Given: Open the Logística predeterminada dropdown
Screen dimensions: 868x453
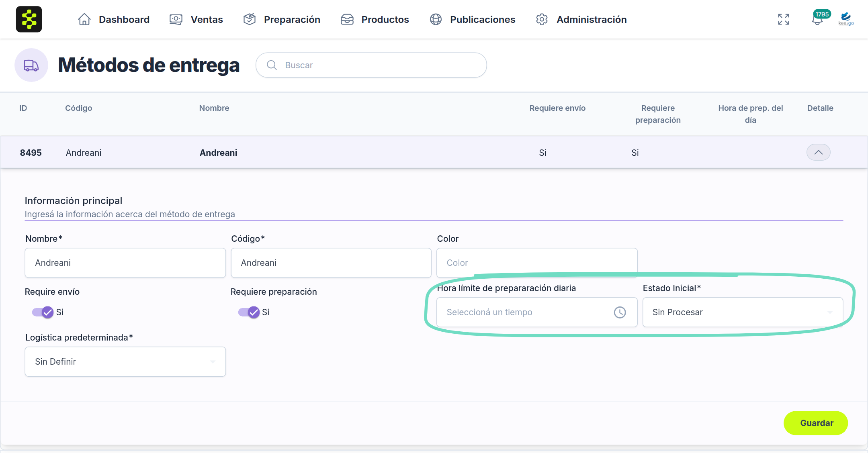Looking at the screenshot, I should [x=125, y=361].
